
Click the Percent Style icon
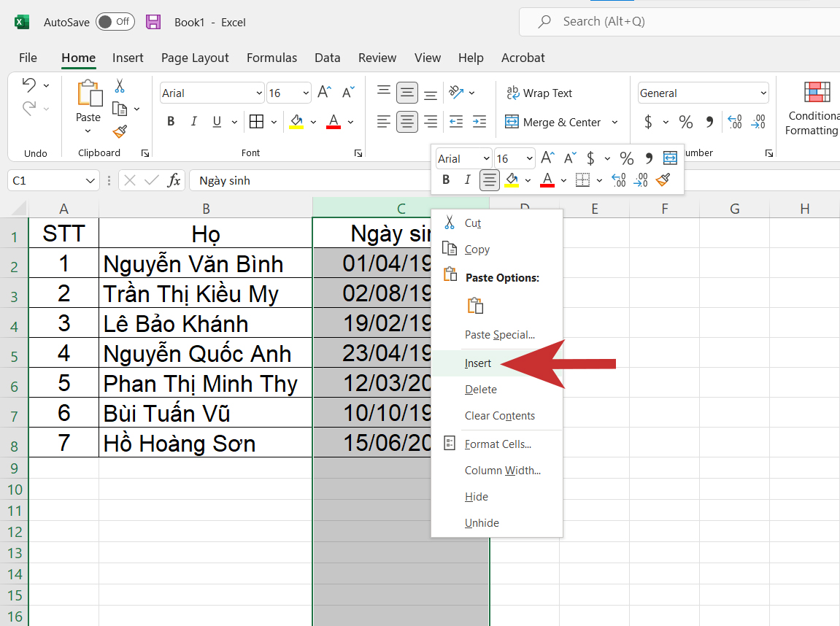point(685,122)
